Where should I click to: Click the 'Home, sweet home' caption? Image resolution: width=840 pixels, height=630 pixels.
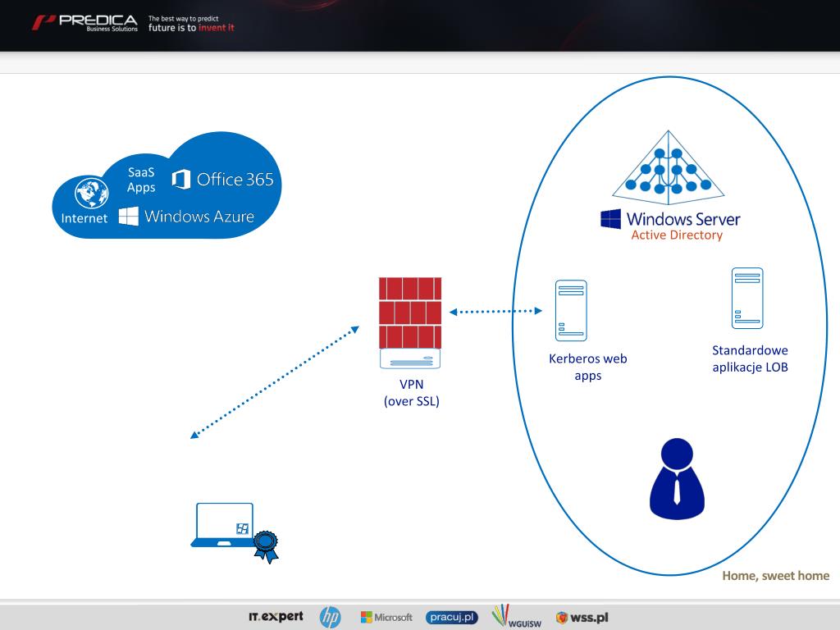pyautogui.click(x=775, y=576)
